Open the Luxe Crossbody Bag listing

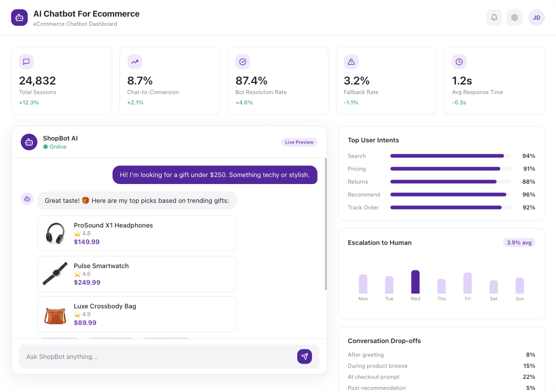pos(137,314)
